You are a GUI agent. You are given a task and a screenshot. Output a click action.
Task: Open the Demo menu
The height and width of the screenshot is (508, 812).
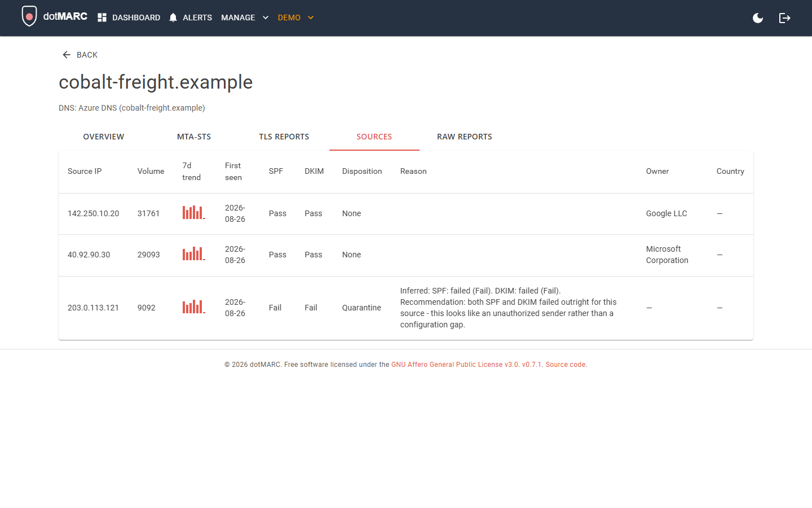[295, 17]
